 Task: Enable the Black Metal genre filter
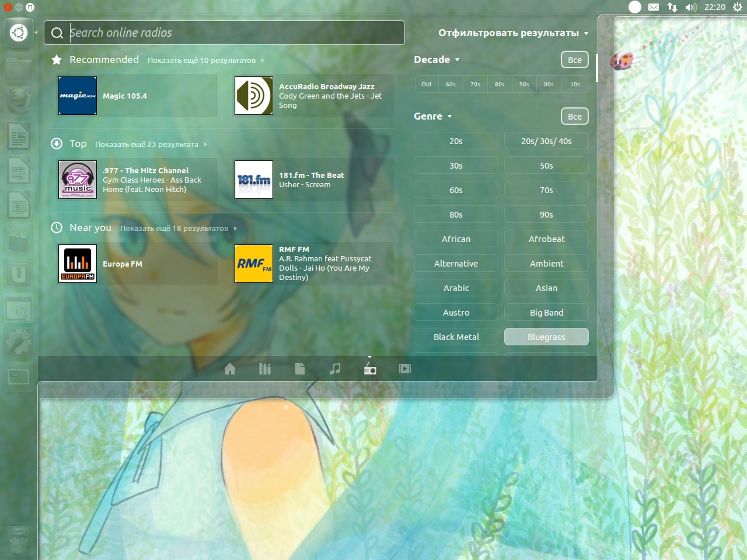pyautogui.click(x=456, y=337)
